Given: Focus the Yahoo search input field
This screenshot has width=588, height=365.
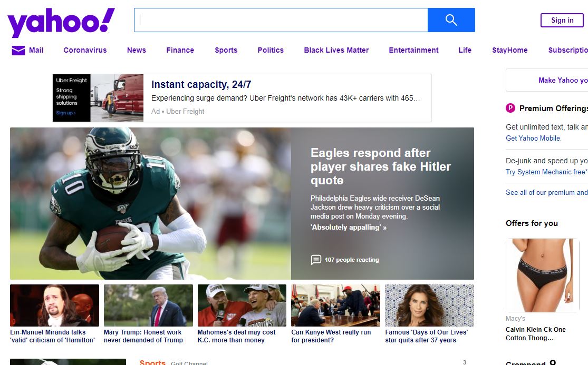Looking at the screenshot, I should click(x=281, y=20).
